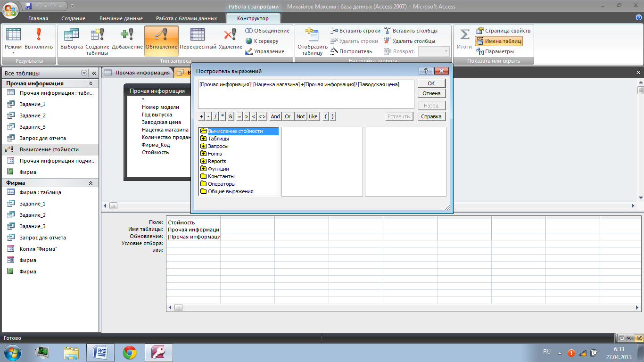Open Microsoft Word from taskbar
Viewport: 644px width, 362px height.
[x=100, y=352]
